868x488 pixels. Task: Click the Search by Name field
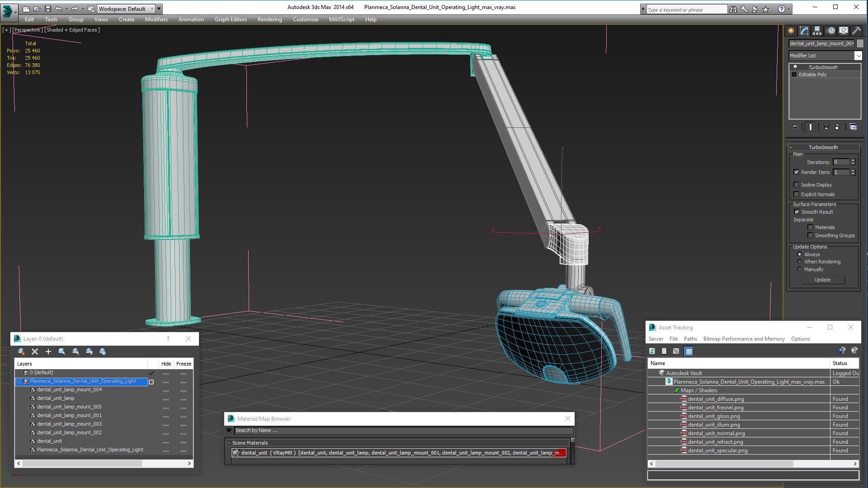pyautogui.click(x=404, y=431)
